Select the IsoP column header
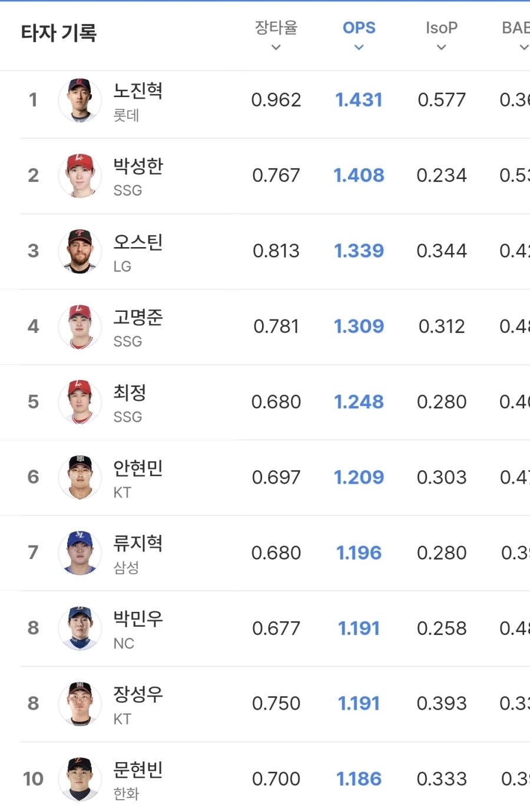 [441, 28]
